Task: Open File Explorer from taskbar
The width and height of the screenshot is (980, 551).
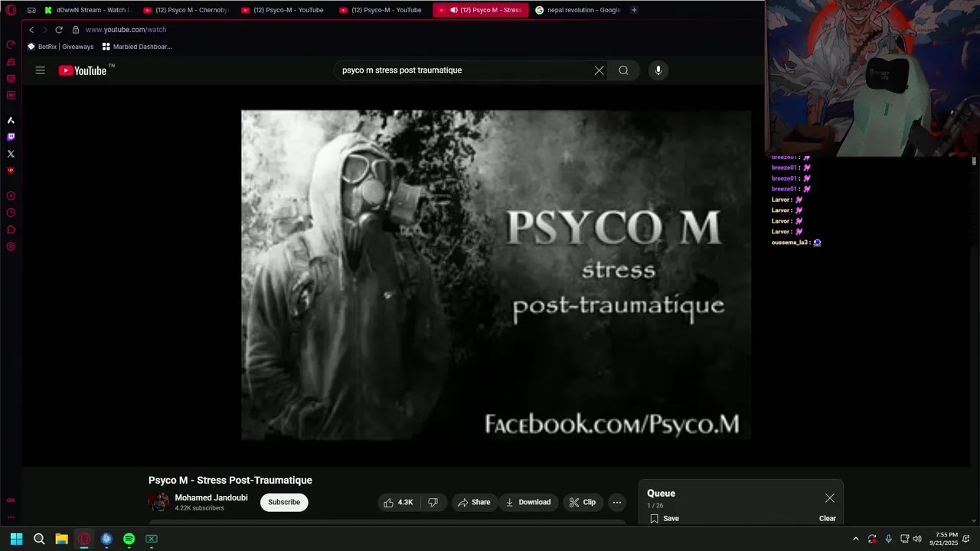Action: (x=61, y=539)
